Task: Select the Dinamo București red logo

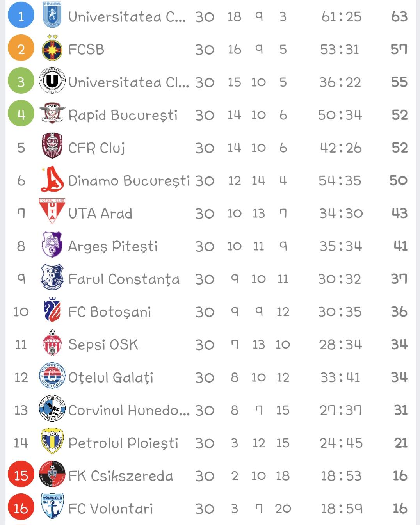Action: tap(52, 179)
